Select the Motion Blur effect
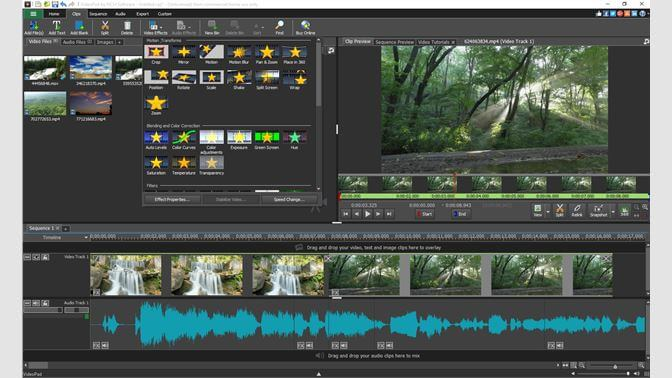 (x=239, y=54)
